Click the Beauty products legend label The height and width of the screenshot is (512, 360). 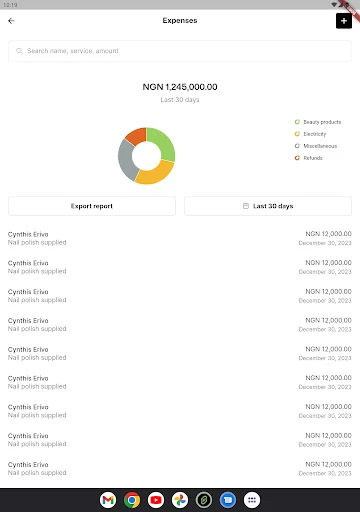point(322,122)
